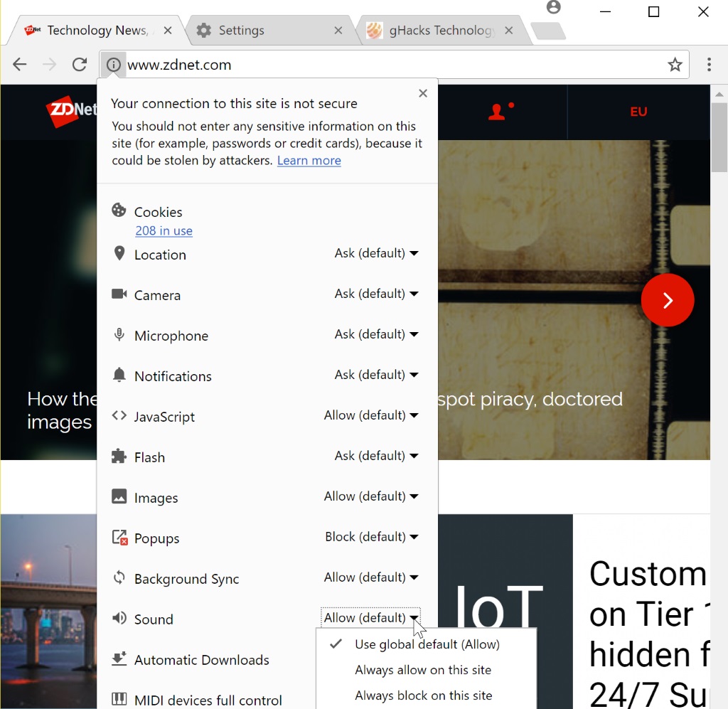Open the Flash permission dropdown
The image size is (728, 709).
(376, 456)
